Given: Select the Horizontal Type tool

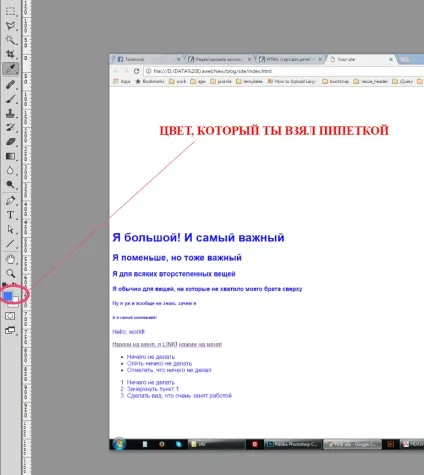Looking at the screenshot, I should (x=10, y=215).
